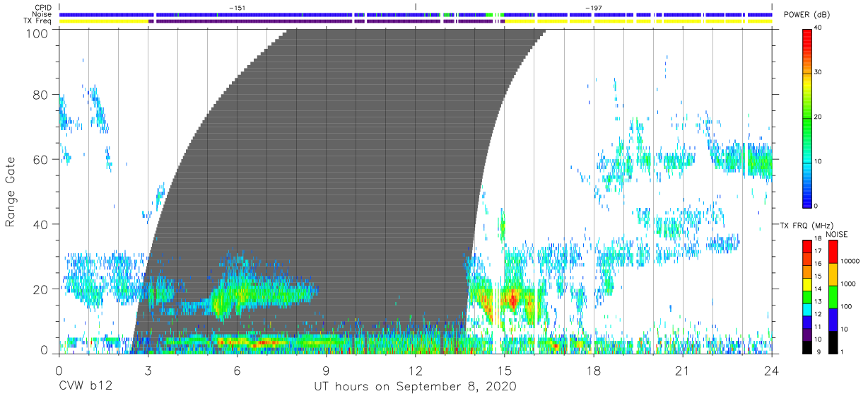Viewport: 868px width, 401px height.
Task: Click the red 17-18 MHz TX FRQ swatch
Action: pos(807,246)
